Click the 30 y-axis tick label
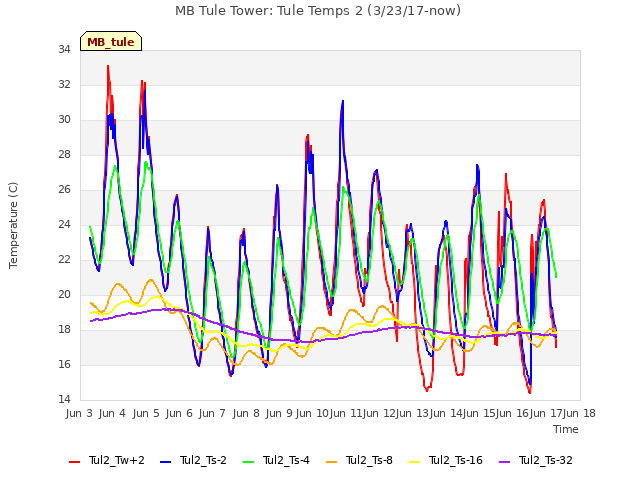This screenshot has height=480, width=640. (64, 119)
